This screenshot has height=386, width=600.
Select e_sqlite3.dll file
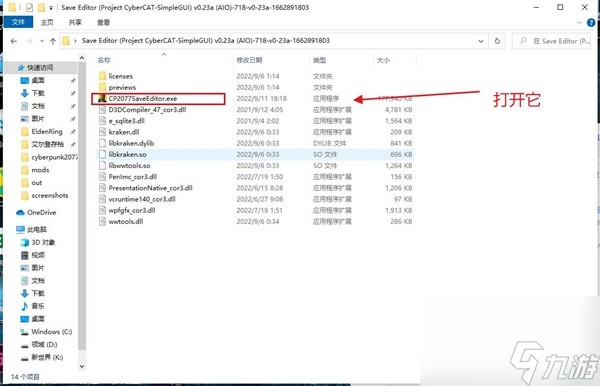tap(127, 121)
